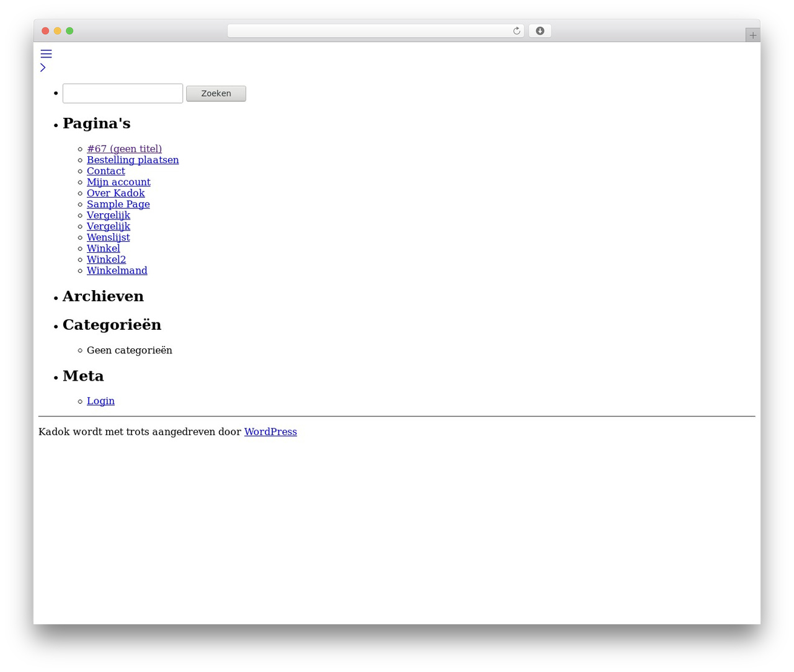Screen dimensions: 794x672
Task: Open the Winkel2 link
Action: click(106, 260)
